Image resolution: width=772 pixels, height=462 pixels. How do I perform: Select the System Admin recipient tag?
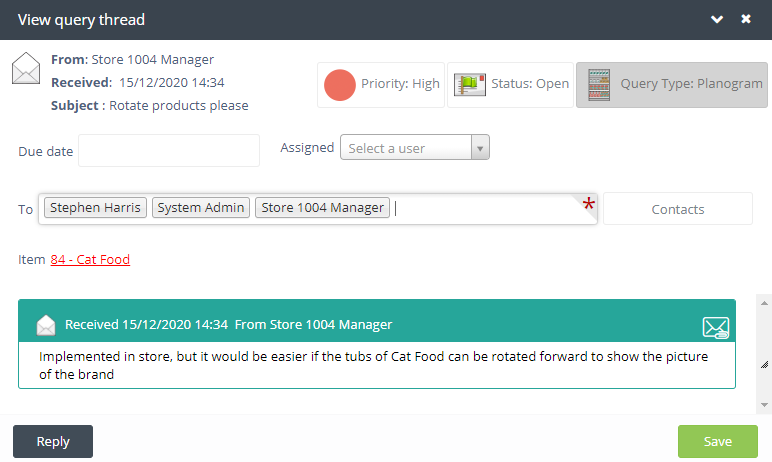[x=201, y=208]
